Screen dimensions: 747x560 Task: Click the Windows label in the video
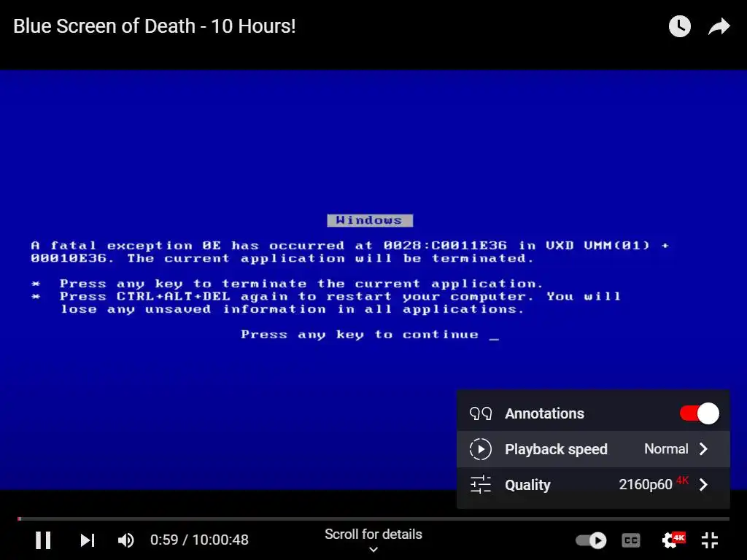[370, 220]
